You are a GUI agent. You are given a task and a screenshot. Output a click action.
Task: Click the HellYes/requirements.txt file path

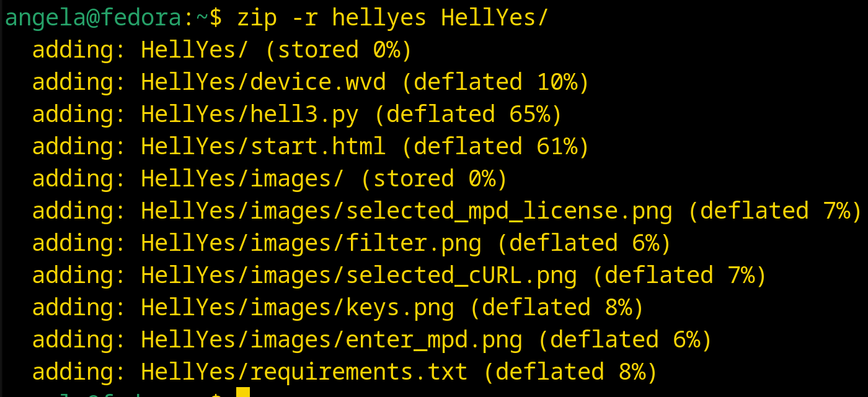(304, 372)
